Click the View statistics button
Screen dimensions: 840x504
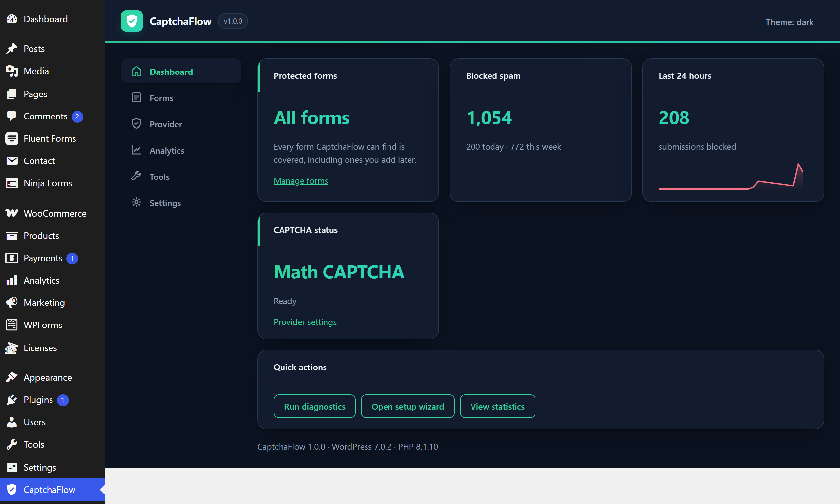pyautogui.click(x=497, y=406)
